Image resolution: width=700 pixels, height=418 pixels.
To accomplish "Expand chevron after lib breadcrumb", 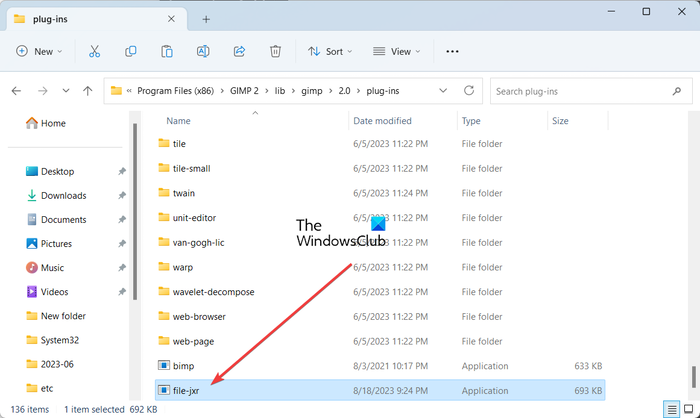I will (x=293, y=91).
